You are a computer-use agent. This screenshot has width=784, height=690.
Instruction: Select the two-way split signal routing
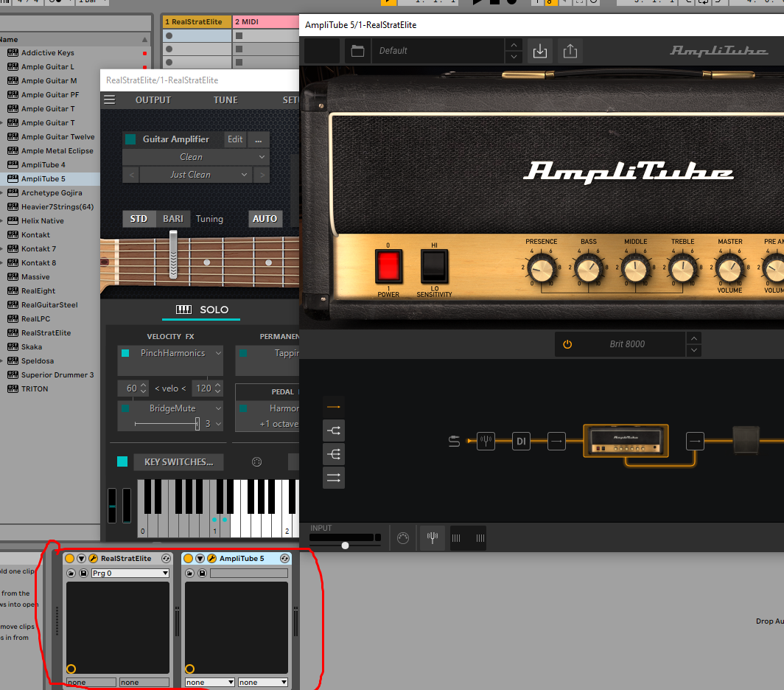point(334,431)
